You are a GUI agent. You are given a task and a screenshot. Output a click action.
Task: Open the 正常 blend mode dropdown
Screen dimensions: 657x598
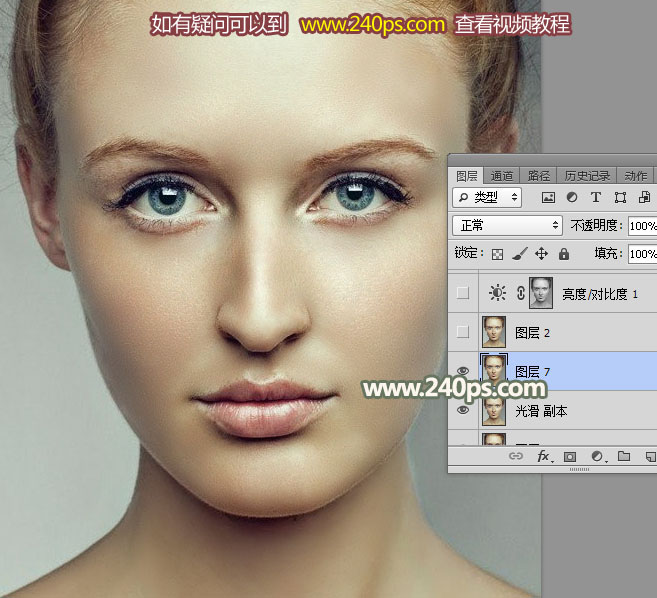pyautogui.click(x=507, y=225)
